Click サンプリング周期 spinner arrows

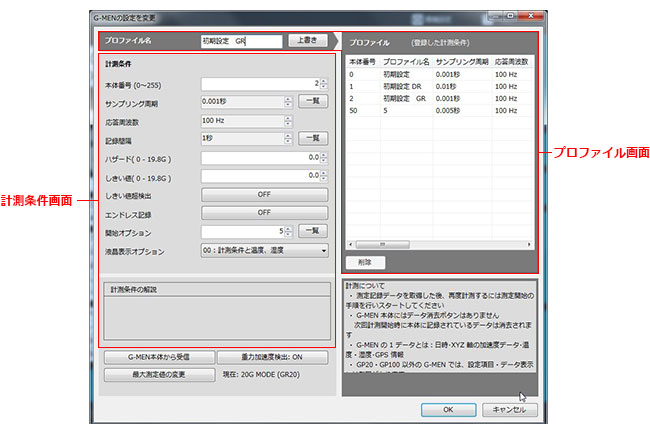[288, 103]
